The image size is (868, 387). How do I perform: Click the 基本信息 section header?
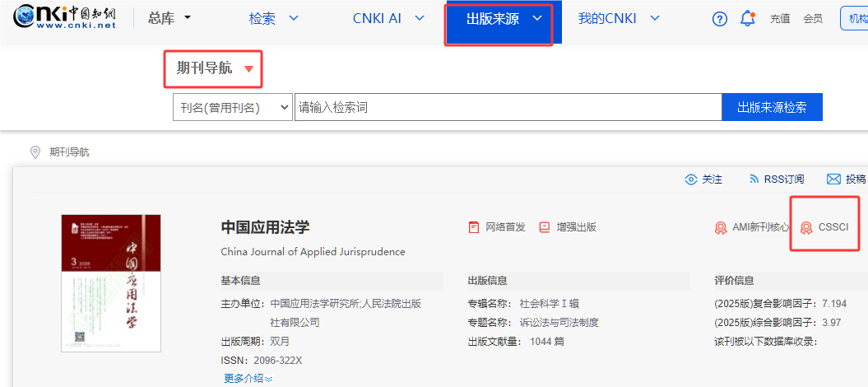[241, 281]
